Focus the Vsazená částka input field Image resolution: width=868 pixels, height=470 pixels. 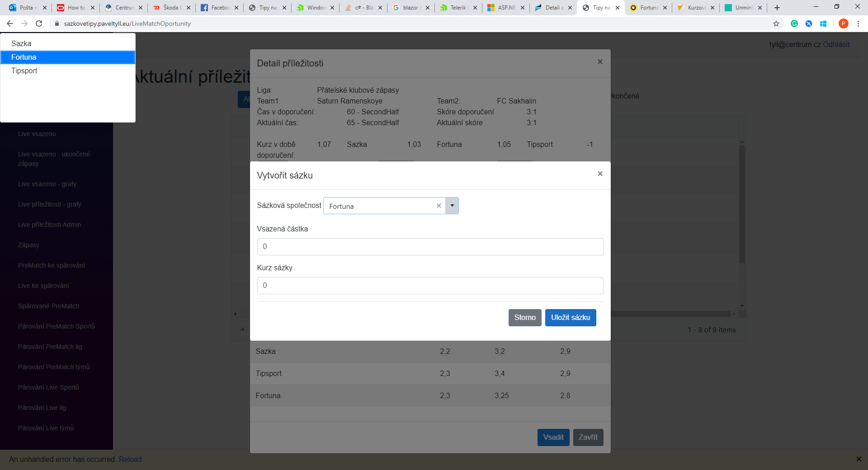click(430, 247)
